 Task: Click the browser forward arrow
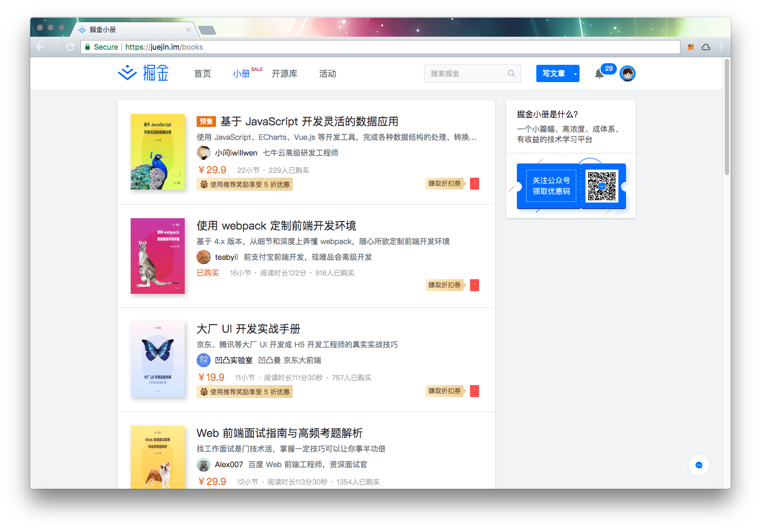pos(55,47)
